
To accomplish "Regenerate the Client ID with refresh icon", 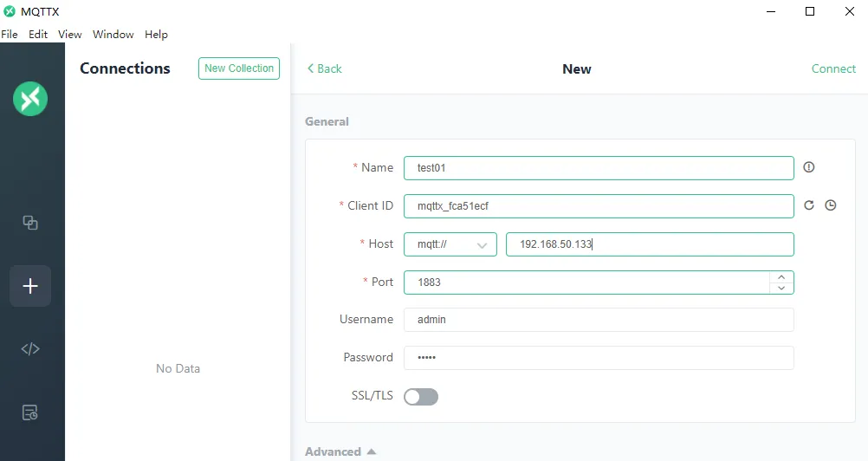I will 809,205.
